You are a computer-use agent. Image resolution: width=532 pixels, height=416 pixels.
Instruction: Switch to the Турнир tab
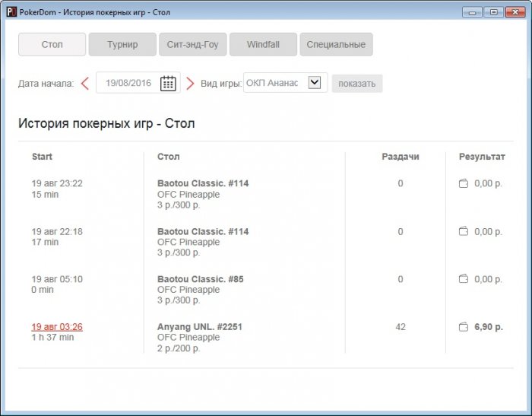click(122, 45)
